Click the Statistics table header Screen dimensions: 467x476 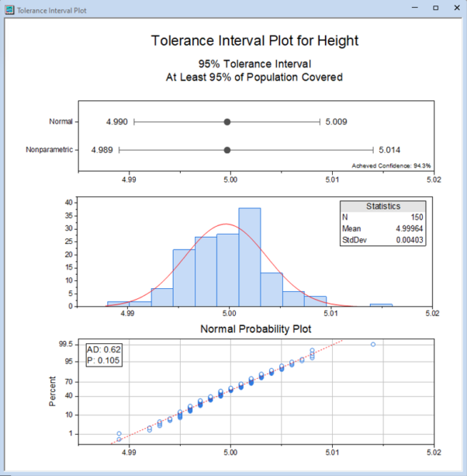[383, 207]
